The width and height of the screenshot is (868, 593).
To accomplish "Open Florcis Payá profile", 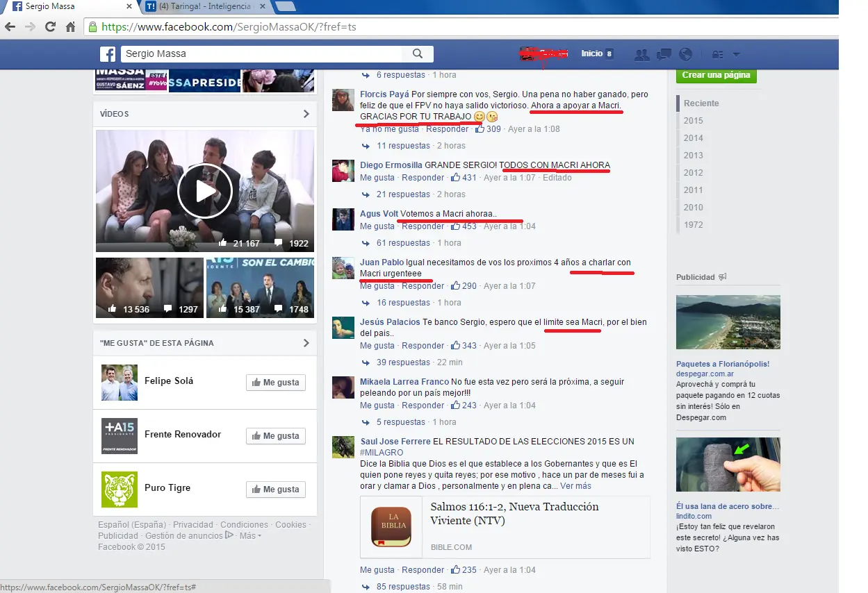I will (384, 94).
